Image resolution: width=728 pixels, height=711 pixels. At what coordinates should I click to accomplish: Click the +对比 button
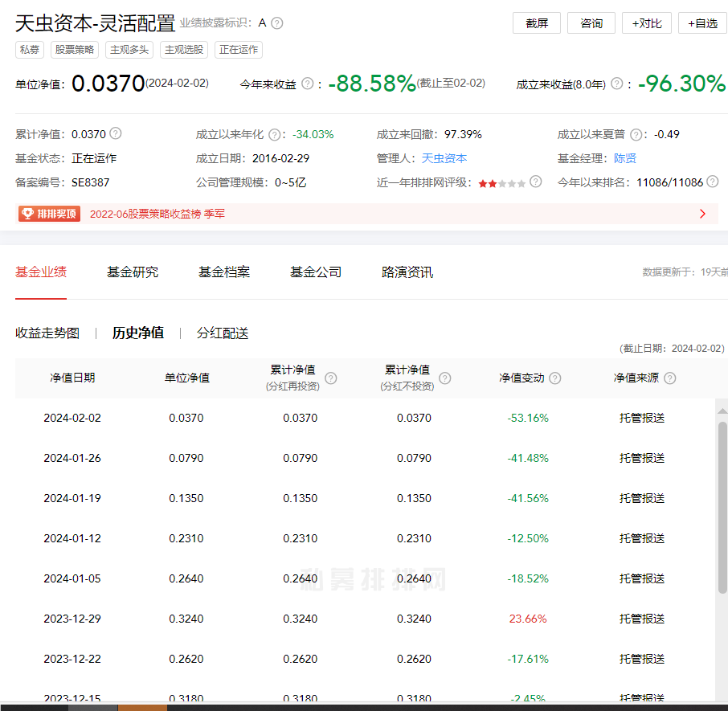point(646,23)
